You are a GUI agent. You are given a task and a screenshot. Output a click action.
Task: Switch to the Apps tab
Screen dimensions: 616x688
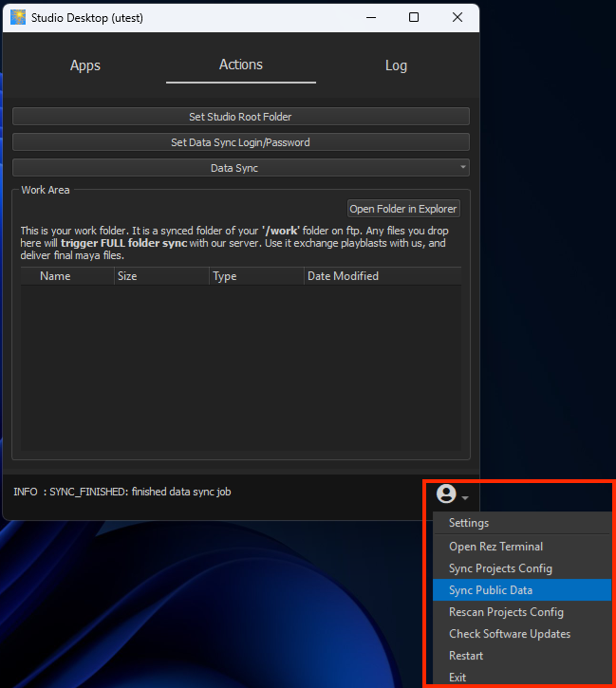coord(84,65)
